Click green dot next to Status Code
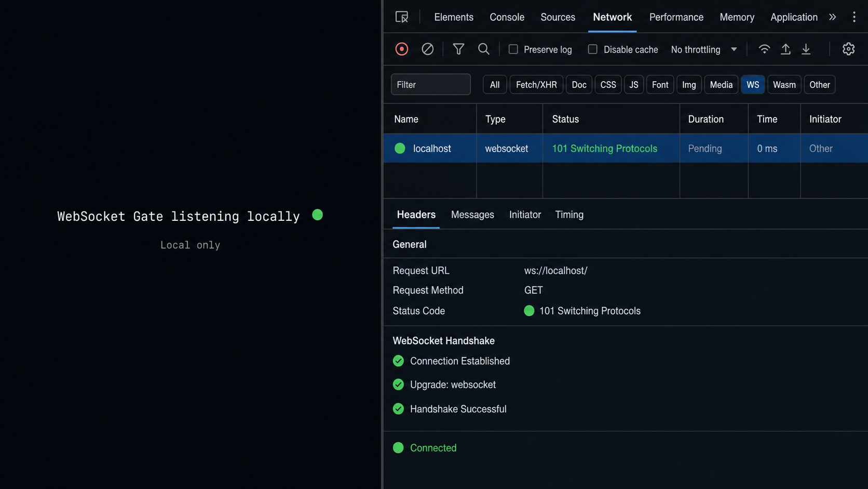 [529, 311]
